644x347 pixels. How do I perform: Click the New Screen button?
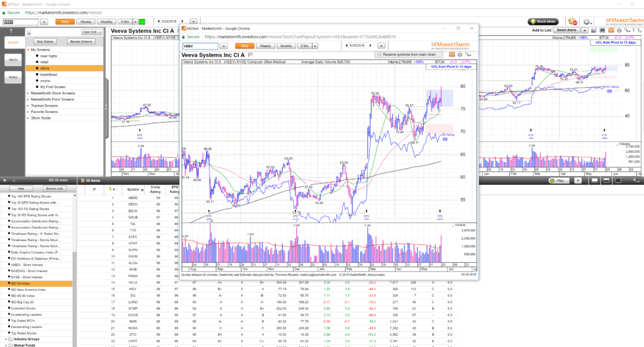pos(45,41)
